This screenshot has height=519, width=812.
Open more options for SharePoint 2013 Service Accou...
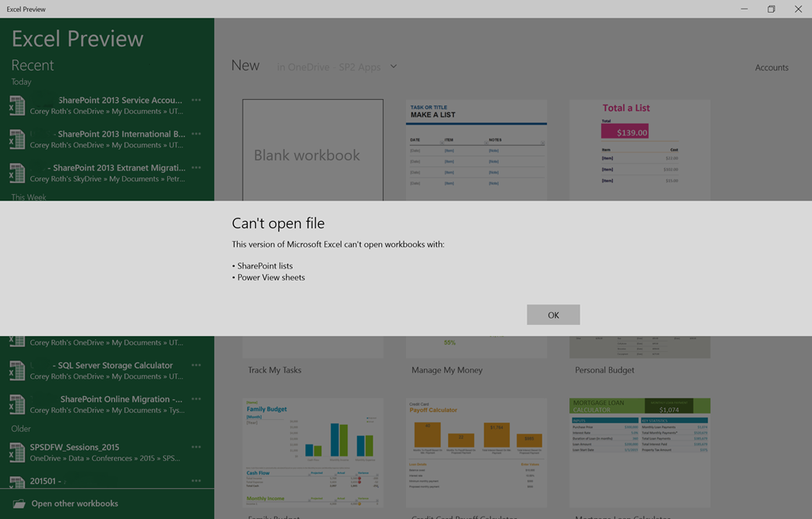coord(197,100)
